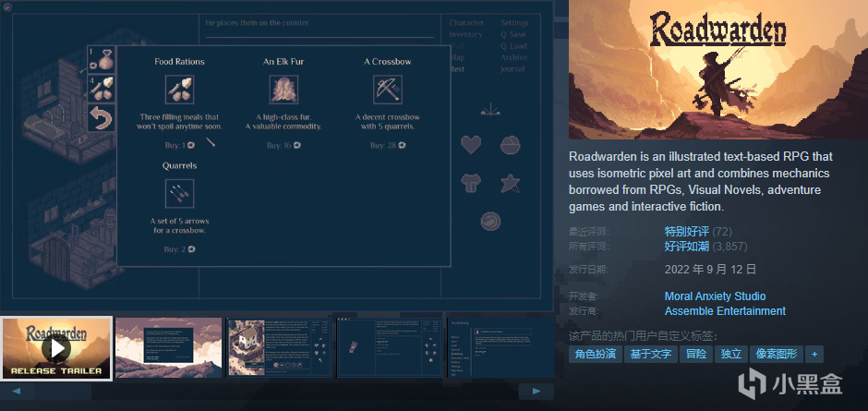Open the recent reviews 特别好评 link

[687, 231]
